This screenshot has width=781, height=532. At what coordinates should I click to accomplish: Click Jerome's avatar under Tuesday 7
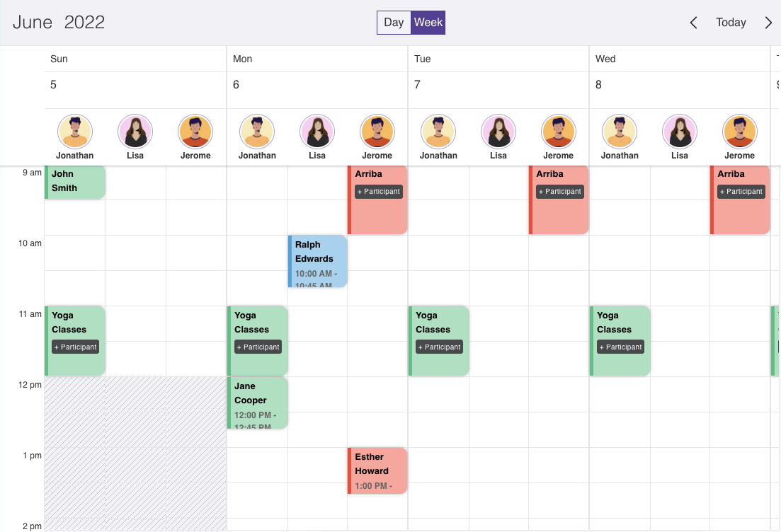coord(559,132)
